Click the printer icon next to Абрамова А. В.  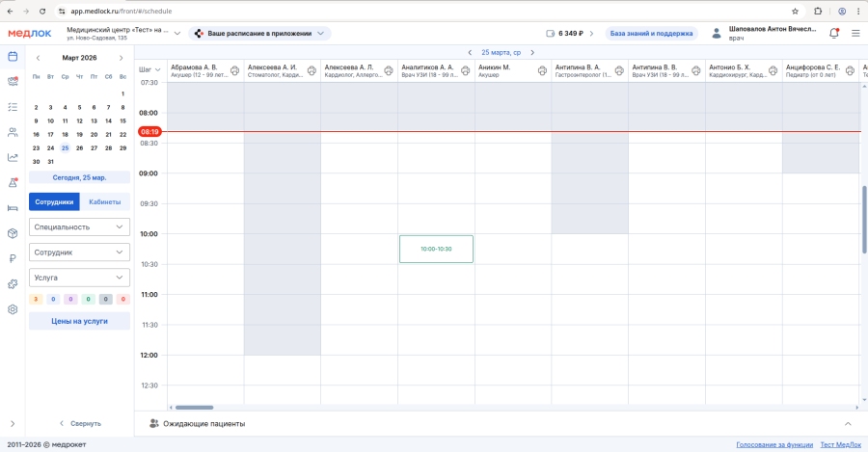coord(233,70)
